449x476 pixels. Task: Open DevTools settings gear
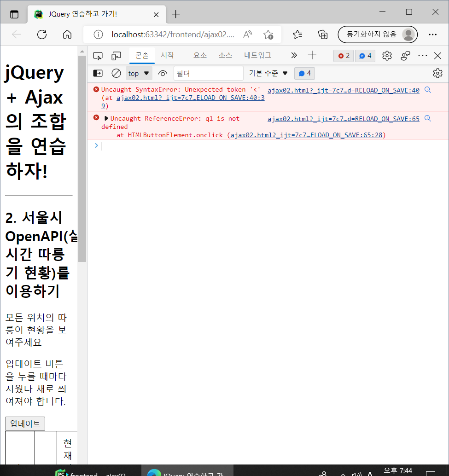pyautogui.click(x=387, y=56)
